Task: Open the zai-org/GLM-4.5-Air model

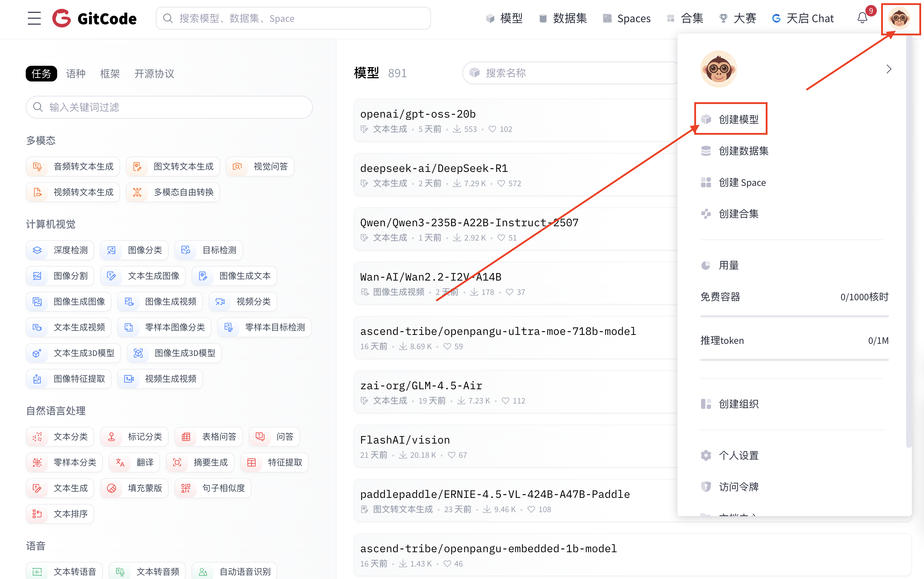Action: pos(421,386)
